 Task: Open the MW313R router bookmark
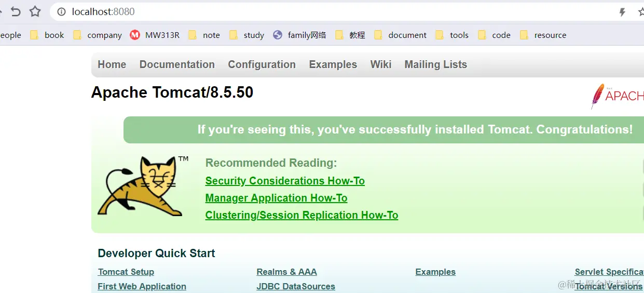155,35
